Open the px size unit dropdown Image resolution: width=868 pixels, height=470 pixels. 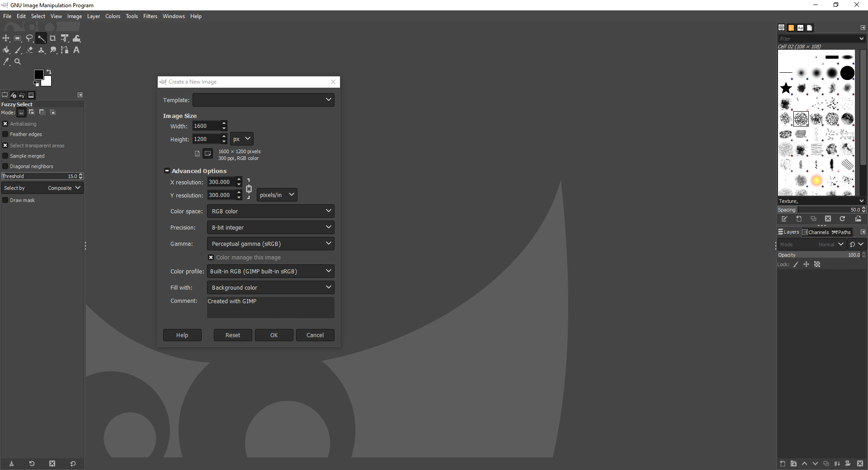click(x=242, y=139)
